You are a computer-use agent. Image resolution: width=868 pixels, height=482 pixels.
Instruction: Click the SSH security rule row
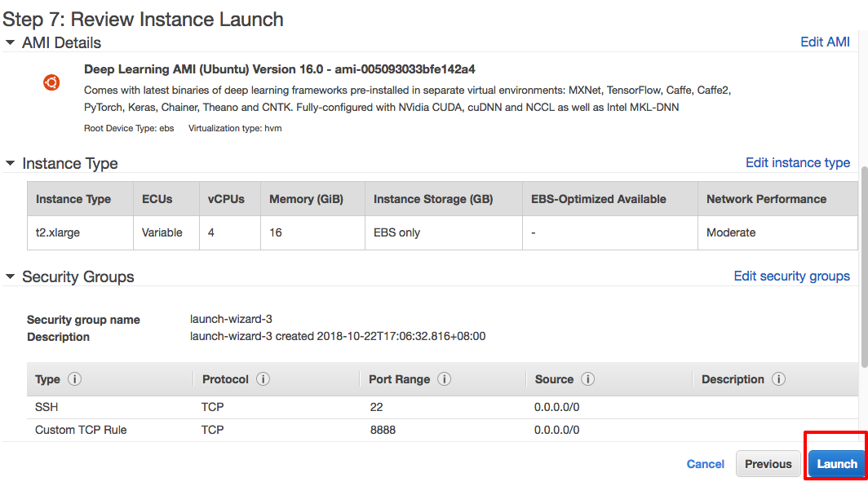46,406
